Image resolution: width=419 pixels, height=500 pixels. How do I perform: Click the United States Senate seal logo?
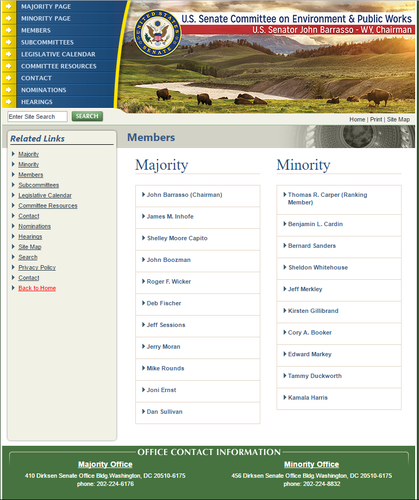(158, 33)
